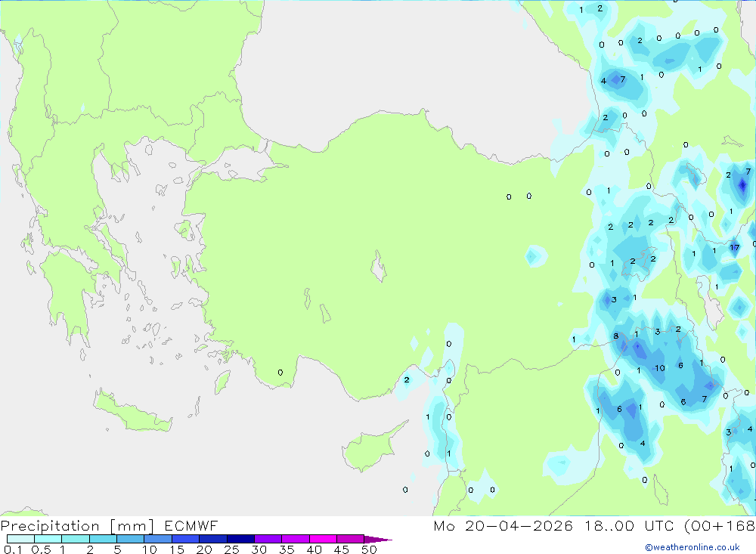Click the island of Crete on map

132,412
